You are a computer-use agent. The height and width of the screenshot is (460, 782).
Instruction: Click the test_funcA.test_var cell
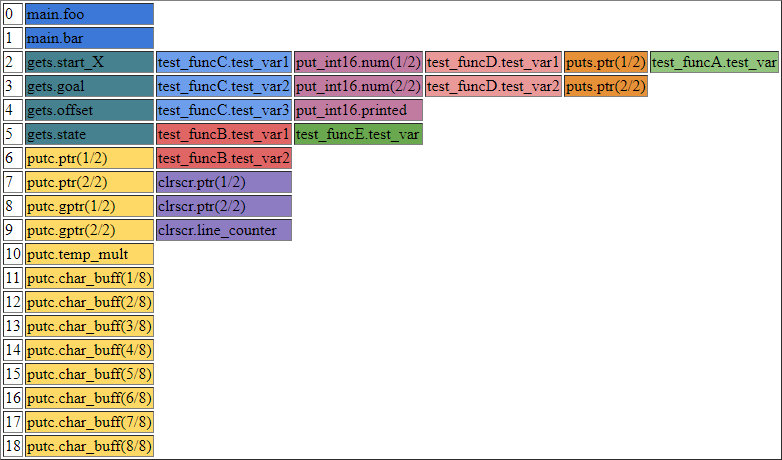714,62
